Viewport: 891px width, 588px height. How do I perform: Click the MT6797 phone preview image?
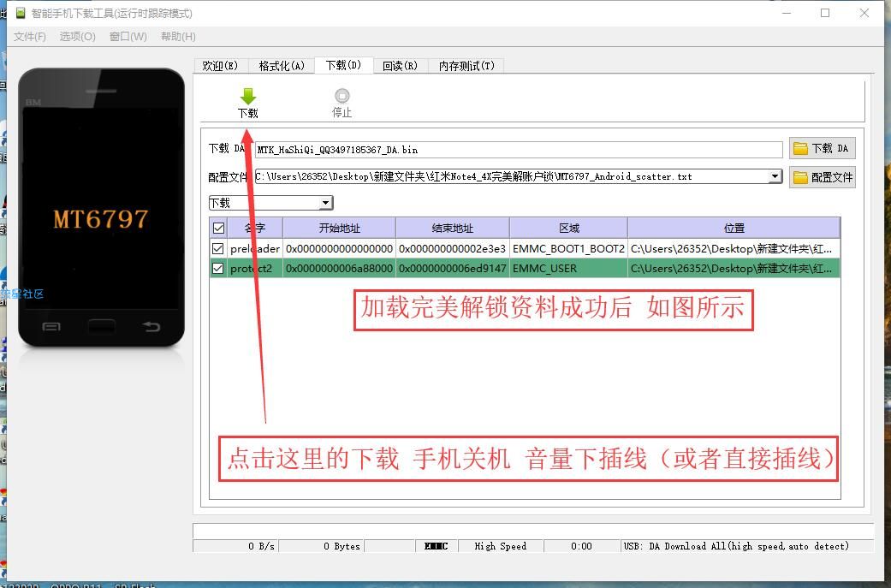(x=101, y=207)
